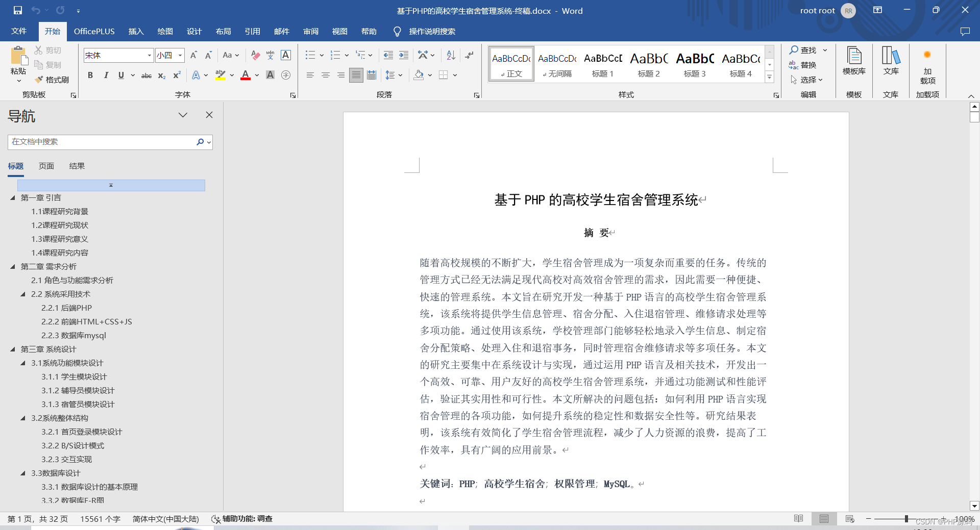Switch to Web Layout view icon

pos(850,519)
